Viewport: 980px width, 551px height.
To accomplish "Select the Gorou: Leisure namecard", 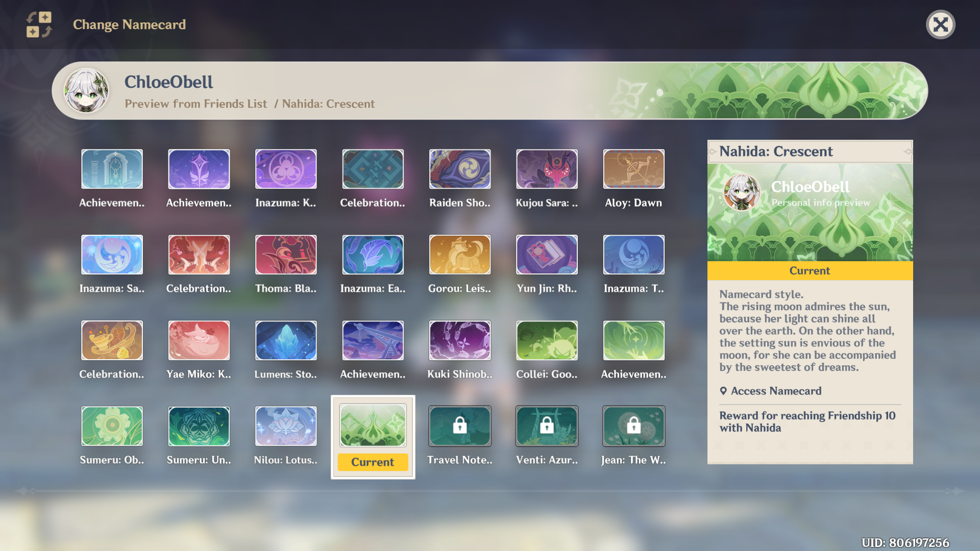I will click(x=459, y=255).
